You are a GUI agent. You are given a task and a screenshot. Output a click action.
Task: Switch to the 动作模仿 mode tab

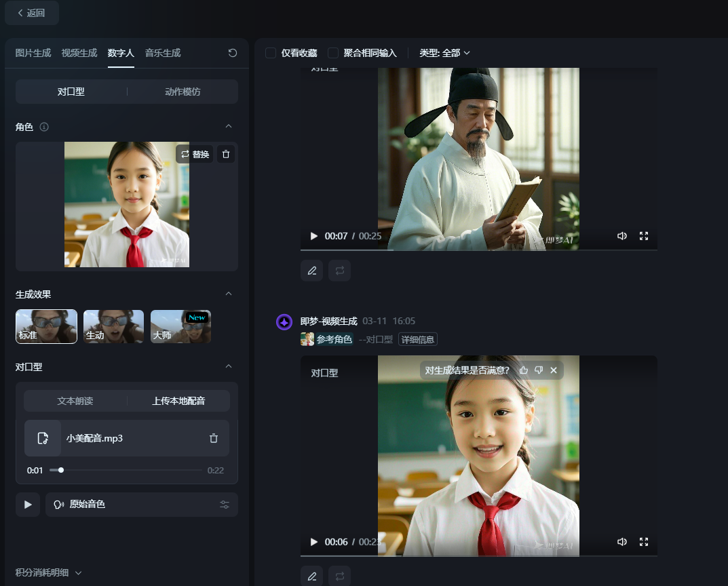point(183,92)
